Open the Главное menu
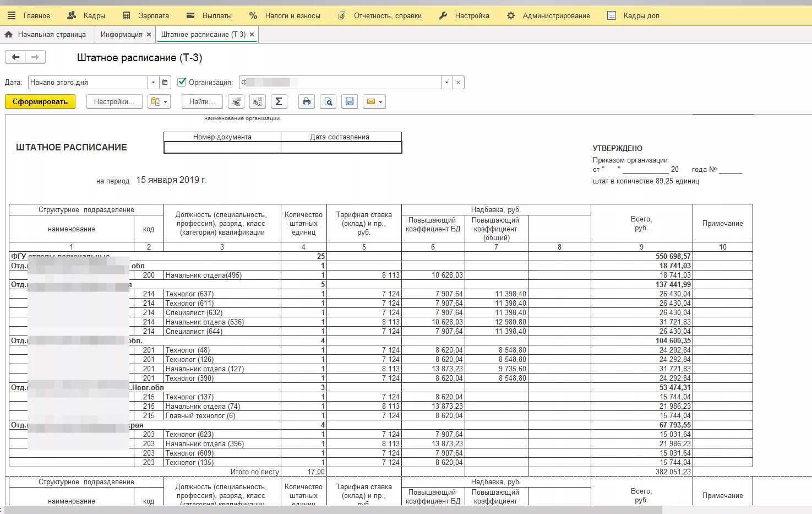This screenshot has height=514, width=812. [29, 15]
